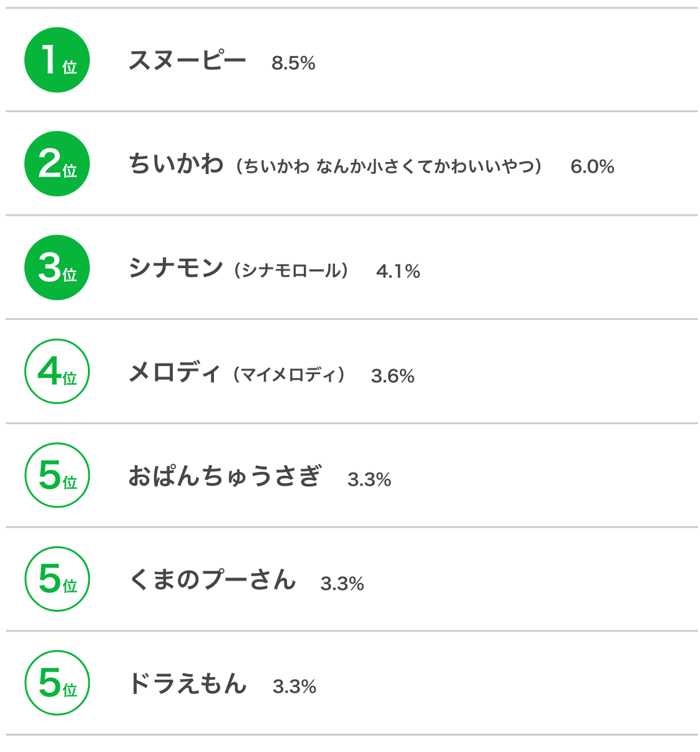Click the green 1位 rank badge
The image size is (700, 752).
[x=57, y=60]
